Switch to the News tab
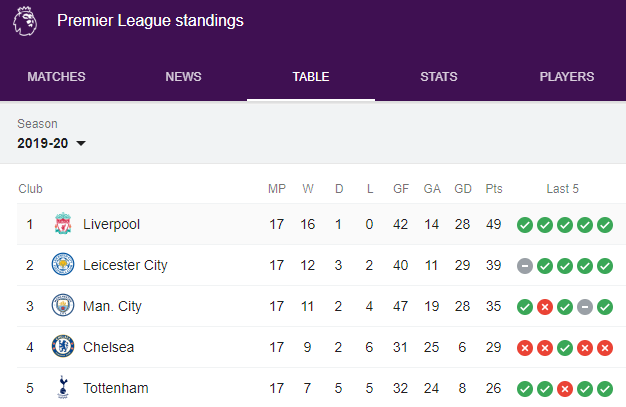The height and width of the screenshot is (407, 626). coord(183,77)
